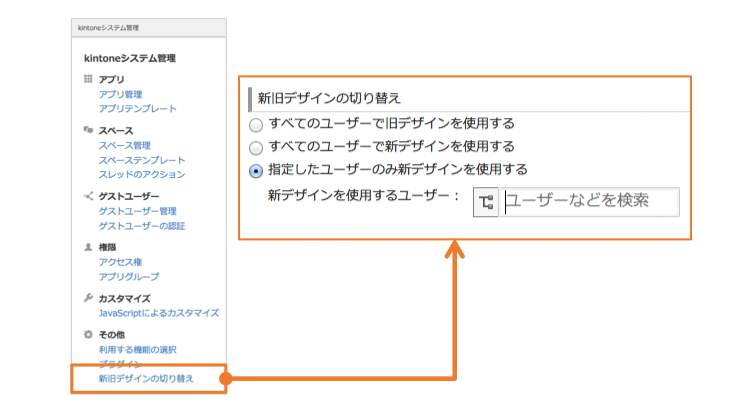Click the person icon beside 権限
The height and width of the screenshot is (411, 745).
pos(88,246)
